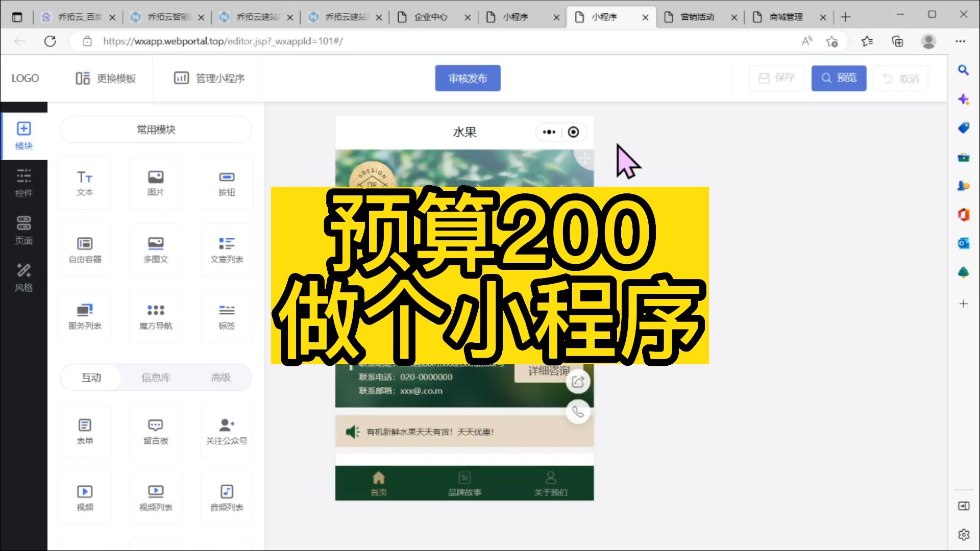The image size is (980, 551).
Task: Open the Edge browser settings menu
Action: [960, 41]
